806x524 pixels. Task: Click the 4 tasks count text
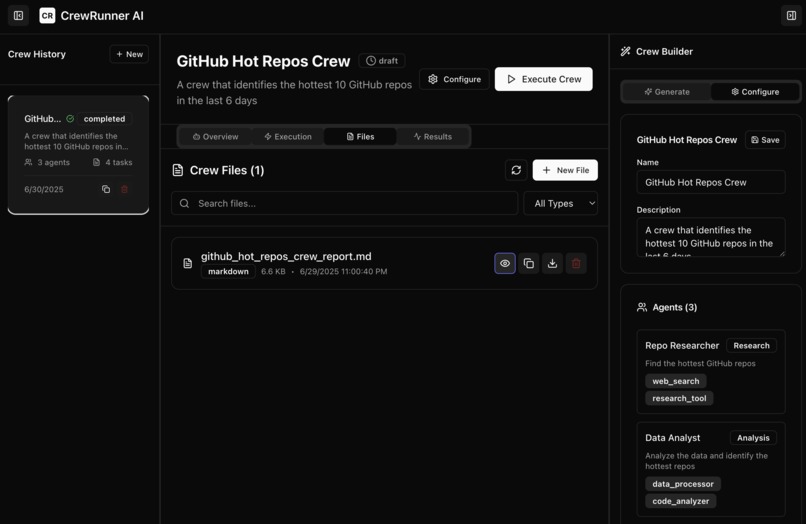click(119, 162)
